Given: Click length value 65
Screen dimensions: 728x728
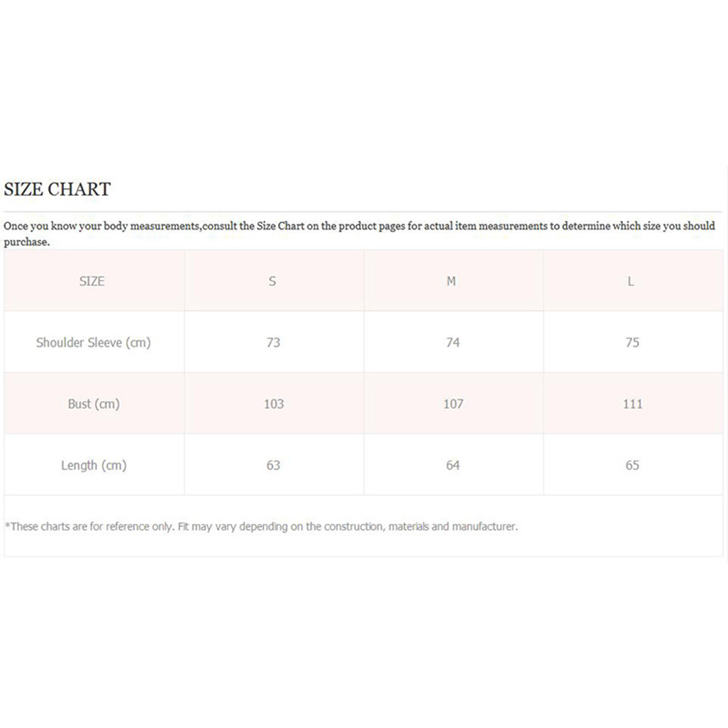Looking at the screenshot, I should pos(632,465).
